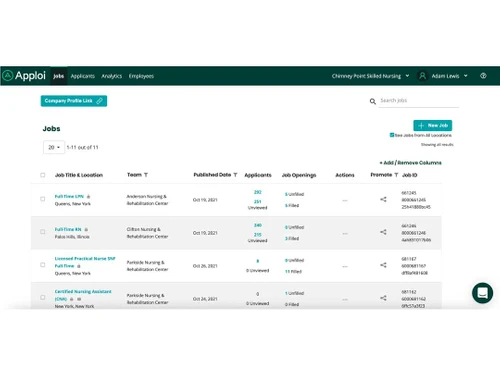Click the Job Openings column header
The height and width of the screenshot is (375, 500).
pyautogui.click(x=299, y=175)
